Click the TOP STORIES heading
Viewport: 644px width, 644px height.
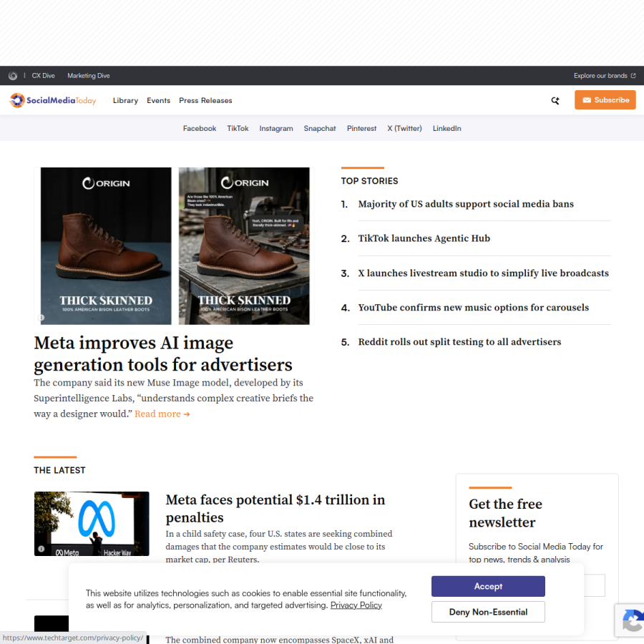[369, 181]
